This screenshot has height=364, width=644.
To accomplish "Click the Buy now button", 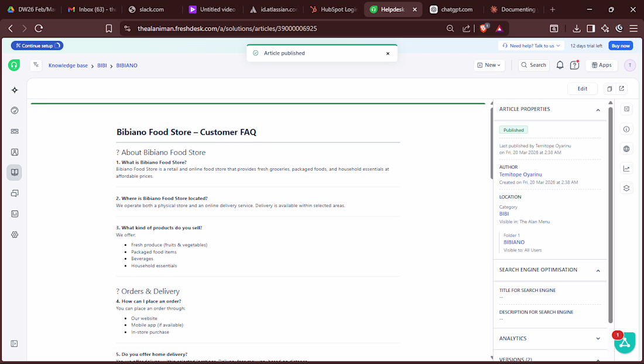I will pyautogui.click(x=620, y=46).
